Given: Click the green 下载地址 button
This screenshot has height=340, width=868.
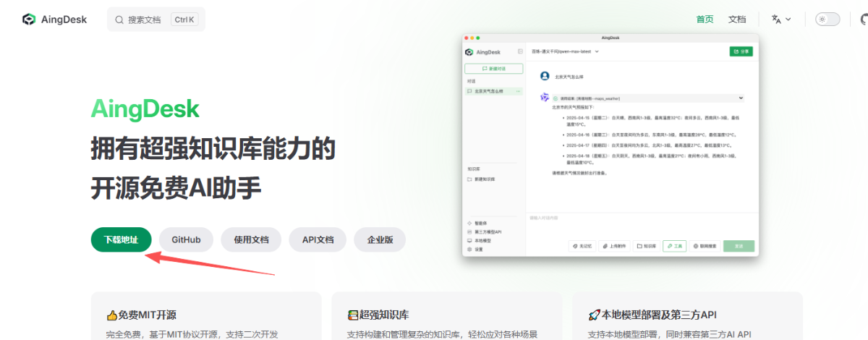Looking at the screenshot, I should coord(121,239).
